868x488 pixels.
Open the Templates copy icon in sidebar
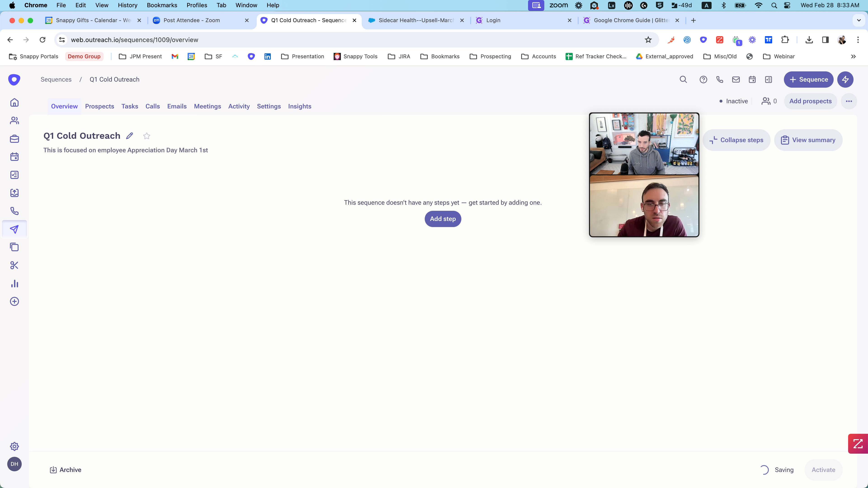tap(14, 247)
